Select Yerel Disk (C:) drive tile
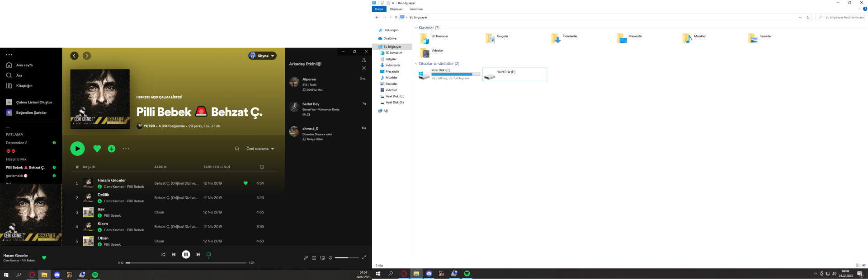Viewport: 868px width, 280px height. pyautogui.click(x=449, y=74)
